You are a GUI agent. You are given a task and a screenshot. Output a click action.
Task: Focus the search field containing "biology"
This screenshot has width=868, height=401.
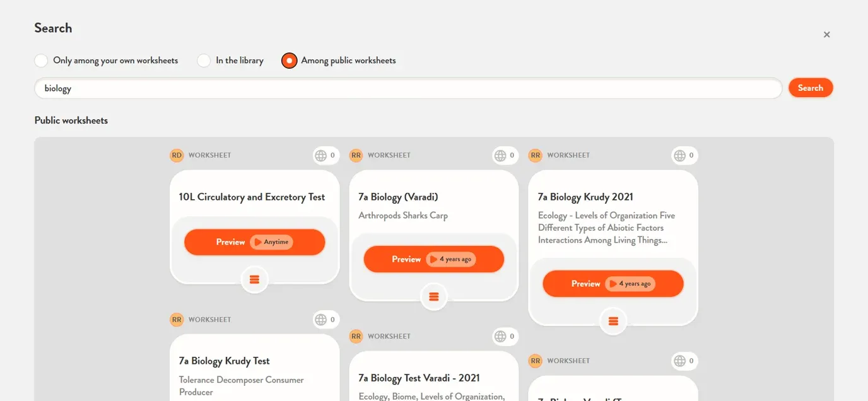coord(408,88)
